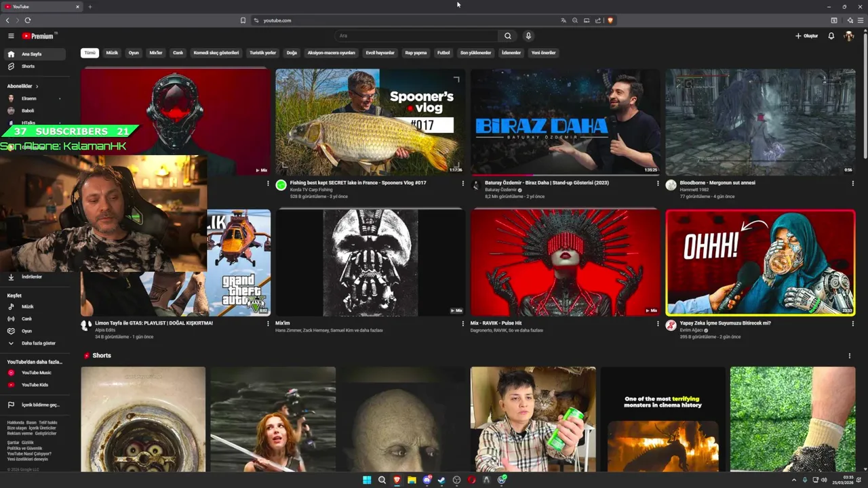Go back with browser back arrow
Screen dimensions: 868x488
pyautogui.click(x=7, y=20)
